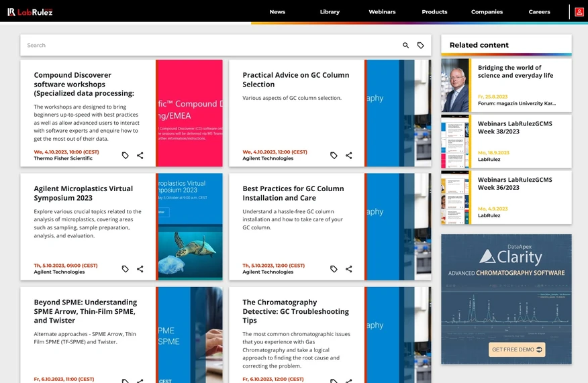Click date Mo, 18.9.2023
This screenshot has height=383, width=588.
[x=493, y=153]
